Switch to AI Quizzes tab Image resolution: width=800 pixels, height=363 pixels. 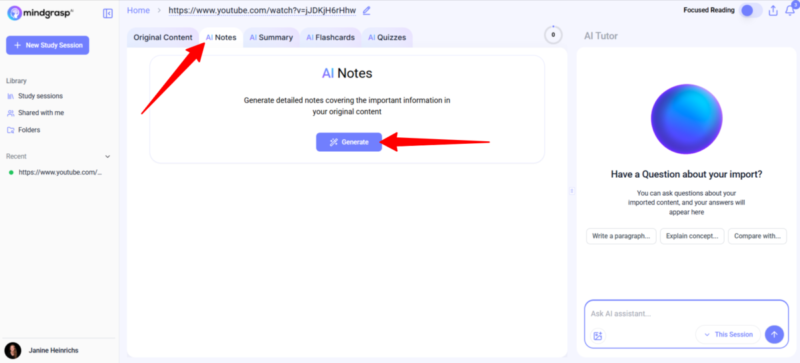tap(387, 37)
